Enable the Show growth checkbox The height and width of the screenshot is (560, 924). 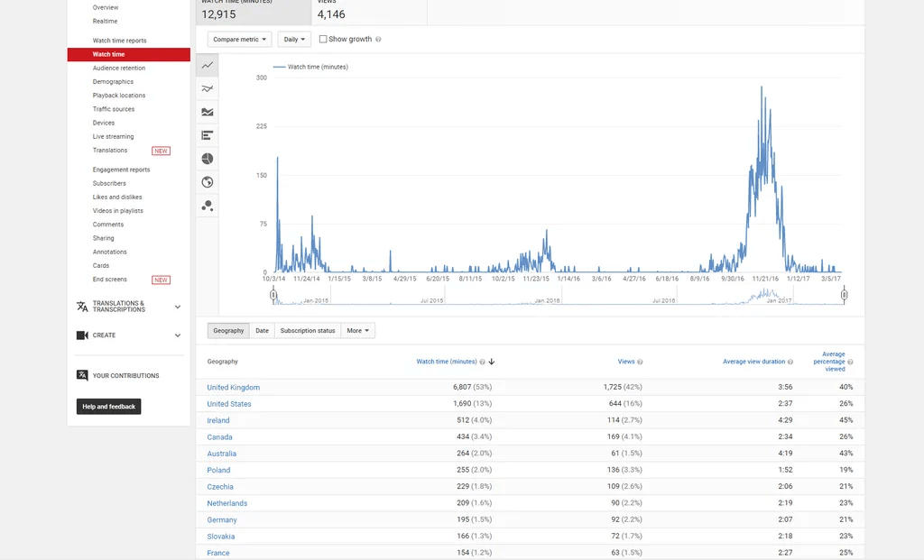pyautogui.click(x=323, y=40)
